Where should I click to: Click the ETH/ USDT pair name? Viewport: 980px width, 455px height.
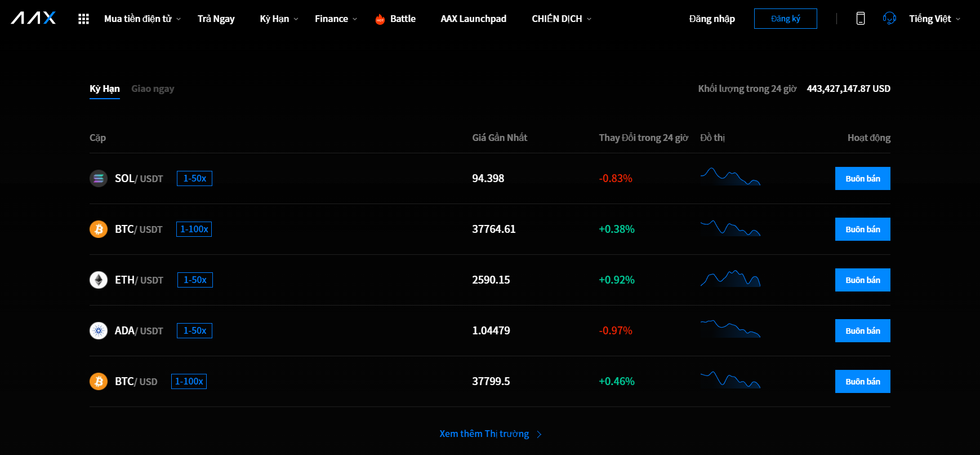coord(139,280)
